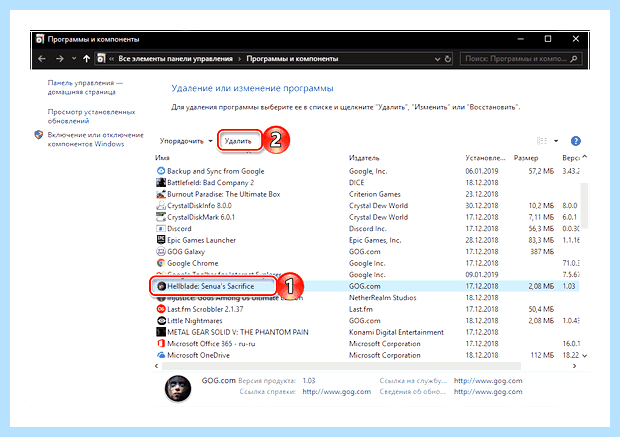Open Help with the question mark icon
The width and height of the screenshot is (620, 437).
pyautogui.click(x=576, y=141)
